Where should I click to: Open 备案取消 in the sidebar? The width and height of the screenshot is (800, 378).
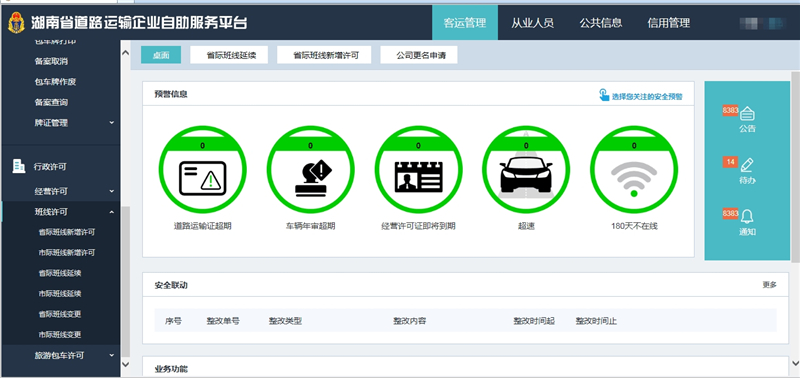(x=51, y=61)
